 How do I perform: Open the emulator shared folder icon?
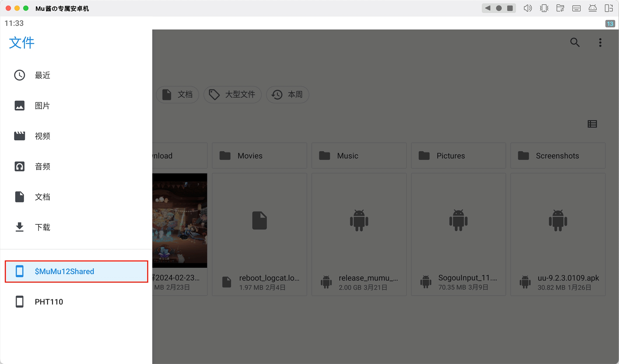(560, 8)
